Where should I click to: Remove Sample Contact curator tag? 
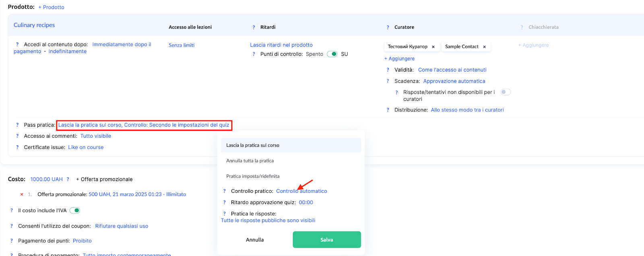click(484, 47)
